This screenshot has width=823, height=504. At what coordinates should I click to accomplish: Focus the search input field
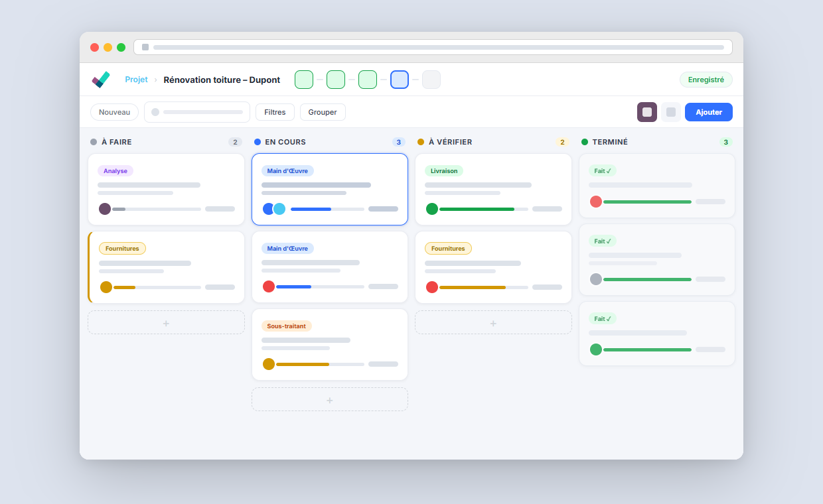197,112
